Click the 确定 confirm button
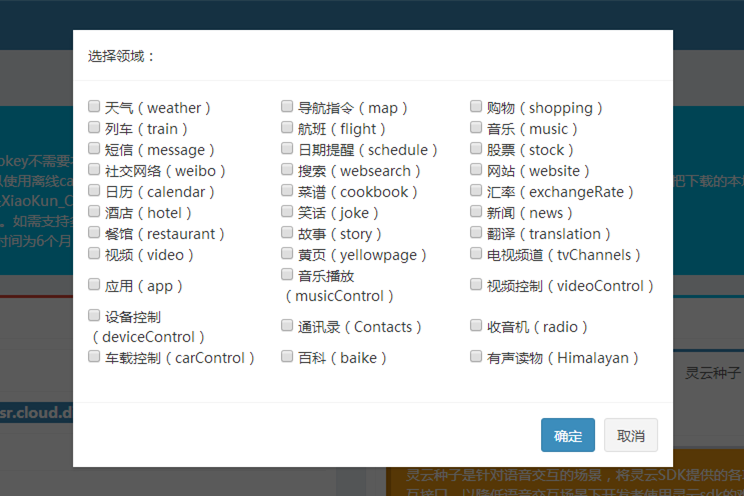This screenshot has height=496, width=744. [x=568, y=435]
